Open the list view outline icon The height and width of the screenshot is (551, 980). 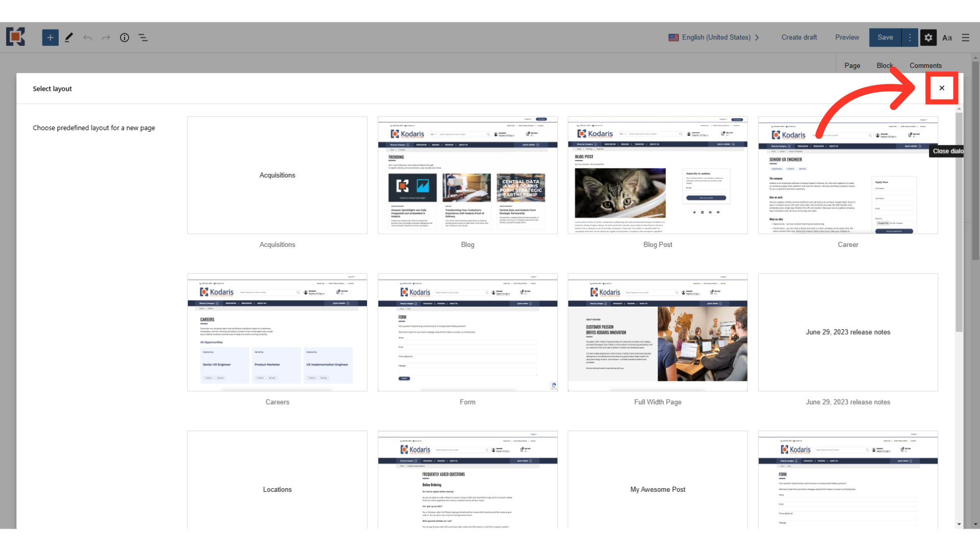[x=143, y=38]
